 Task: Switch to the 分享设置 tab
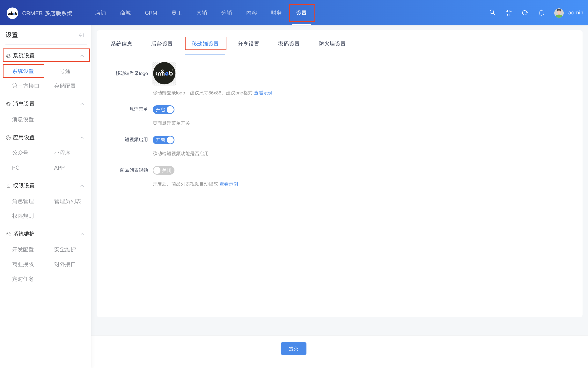tap(248, 44)
